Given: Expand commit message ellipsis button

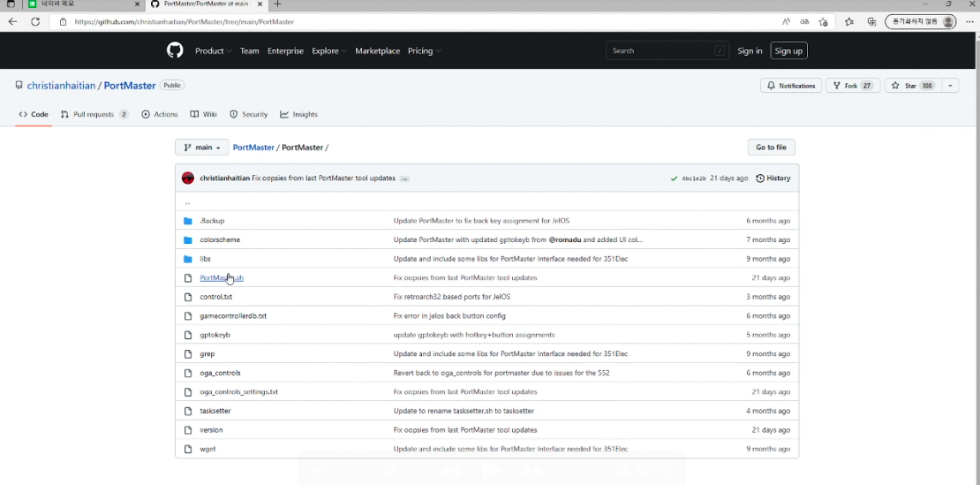Looking at the screenshot, I should coord(404,178).
